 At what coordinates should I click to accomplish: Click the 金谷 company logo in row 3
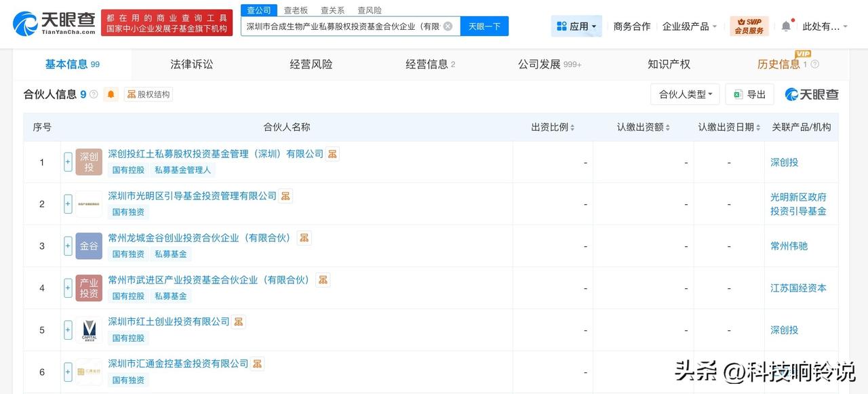[89, 246]
